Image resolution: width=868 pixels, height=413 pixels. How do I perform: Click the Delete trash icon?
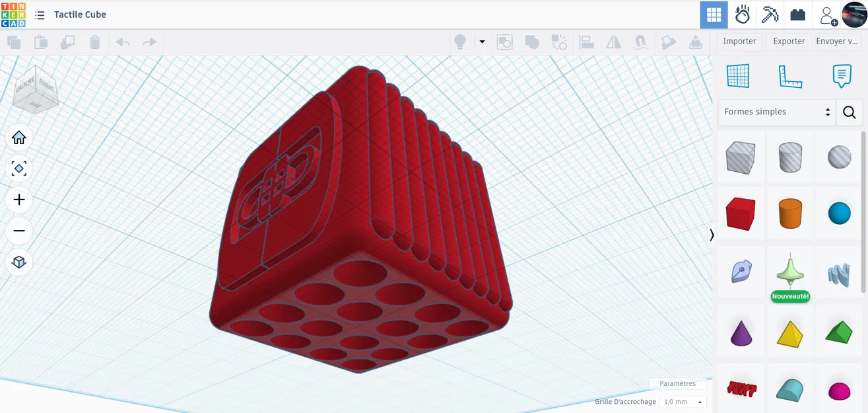[x=95, y=42]
